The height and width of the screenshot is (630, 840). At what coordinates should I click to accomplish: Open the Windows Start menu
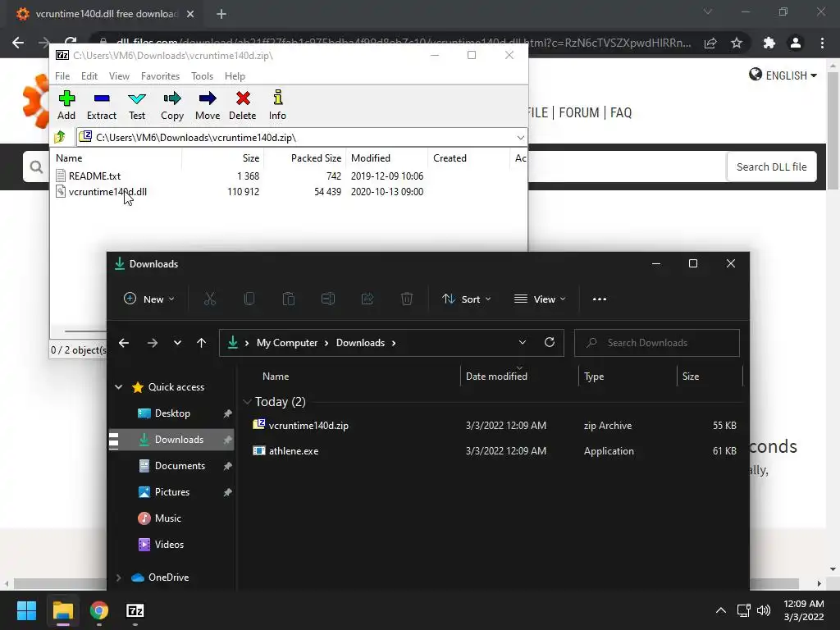pos(26,610)
